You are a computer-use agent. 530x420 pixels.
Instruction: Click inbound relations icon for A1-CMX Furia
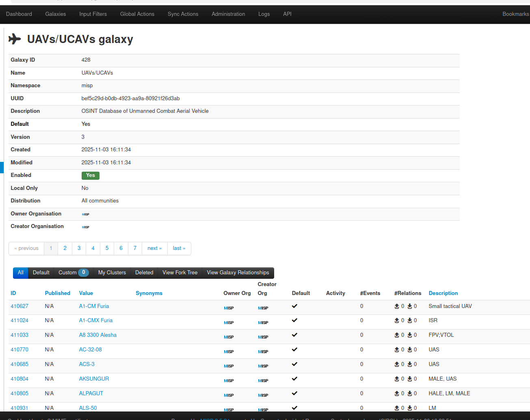point(410,321)
